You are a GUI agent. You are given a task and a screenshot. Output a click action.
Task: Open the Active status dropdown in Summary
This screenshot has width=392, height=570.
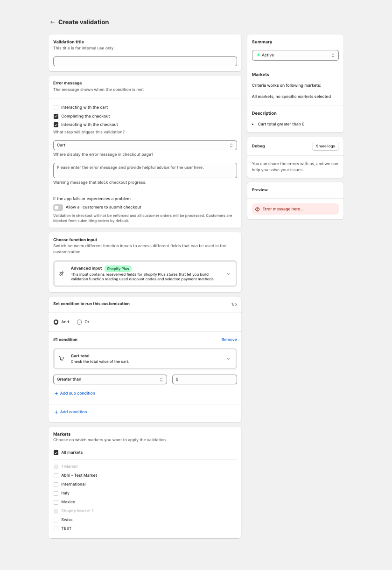coord(295,56)
